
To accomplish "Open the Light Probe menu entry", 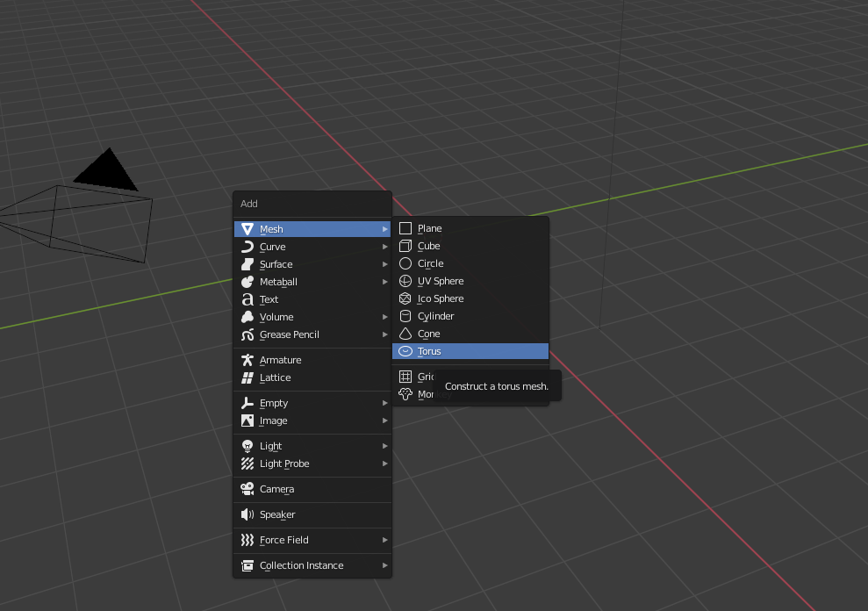I will (312, 464).
